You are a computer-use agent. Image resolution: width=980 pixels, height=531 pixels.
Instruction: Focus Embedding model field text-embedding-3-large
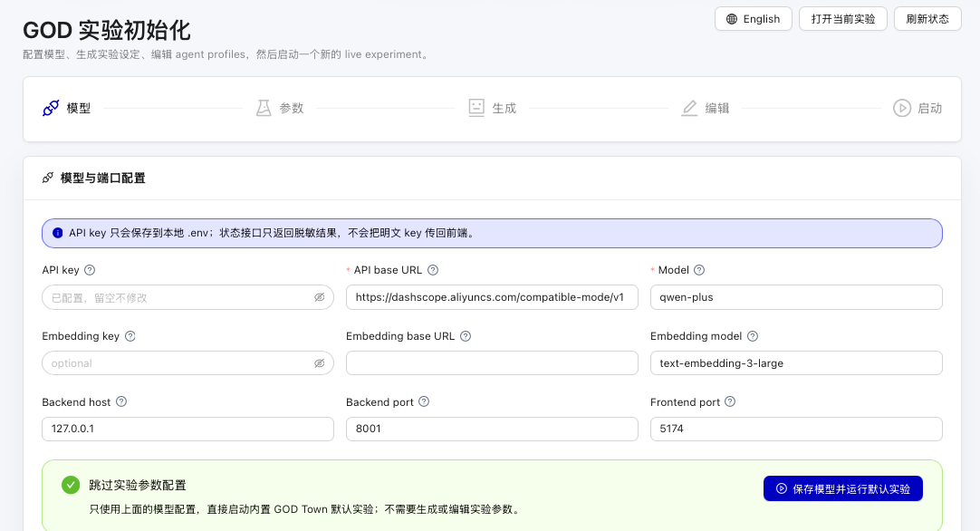(796, 363)
